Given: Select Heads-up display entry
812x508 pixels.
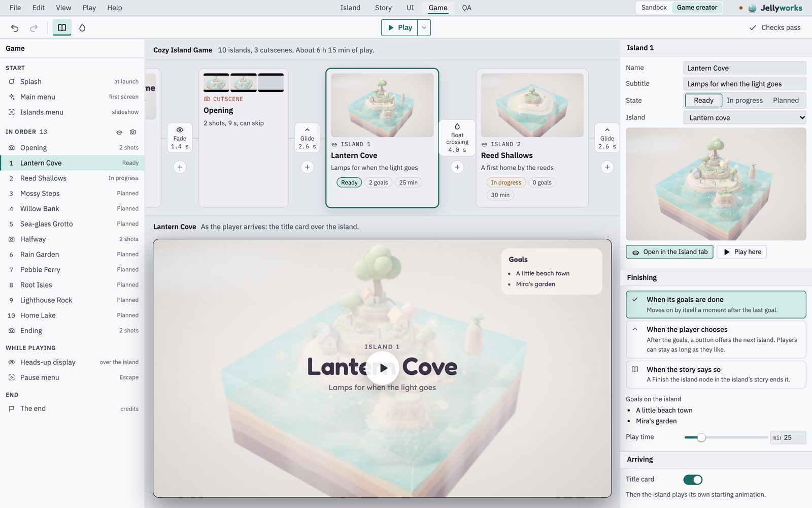Looking at the screenshot, I should click(72, 362).
